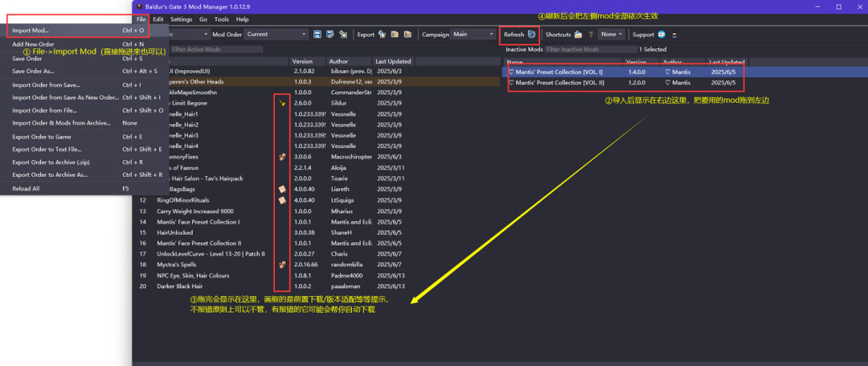Viewport: 868px width, 366px height.
Task: Click the dependency icon in amoryFixes row
Action: point(282,157)
